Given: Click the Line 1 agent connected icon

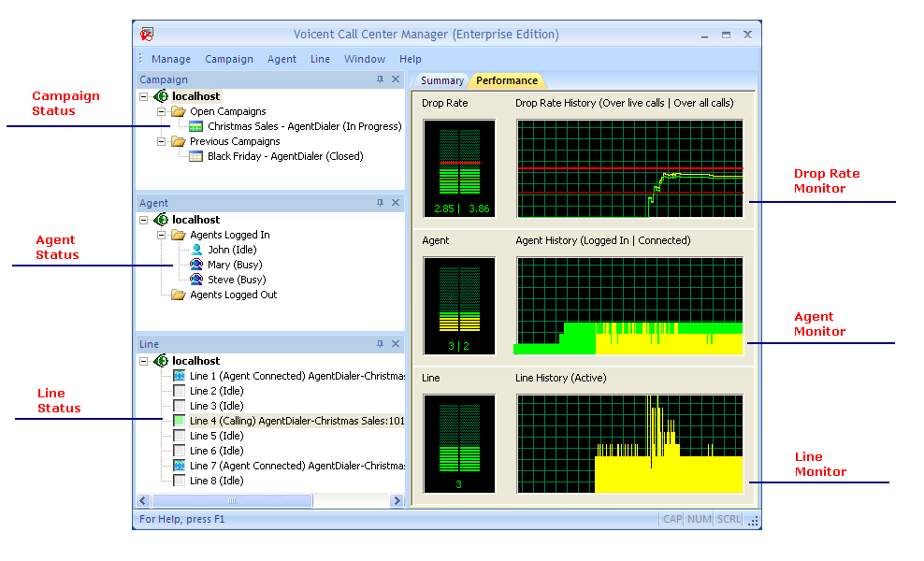Looking at the screenshot, I should click(x=179, y=376).
